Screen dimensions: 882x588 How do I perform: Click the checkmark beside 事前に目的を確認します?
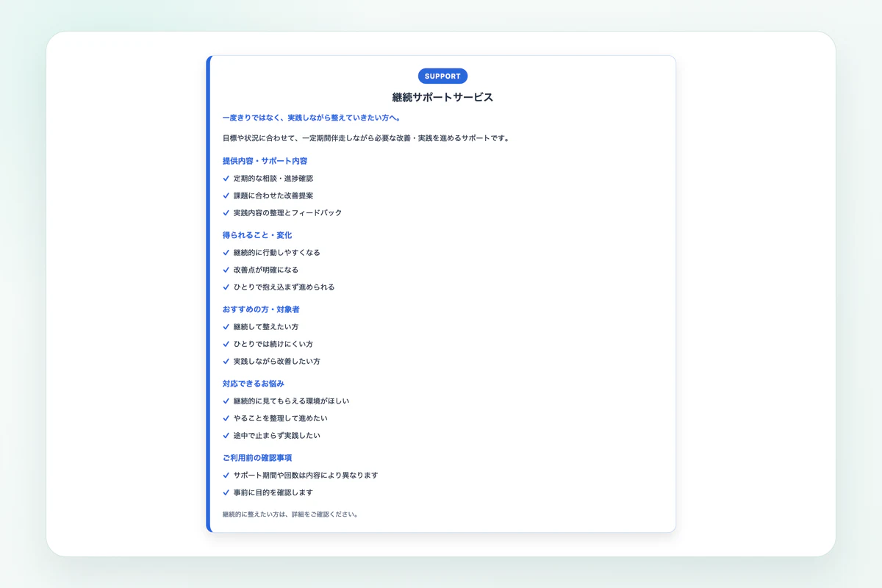(226, 492)
